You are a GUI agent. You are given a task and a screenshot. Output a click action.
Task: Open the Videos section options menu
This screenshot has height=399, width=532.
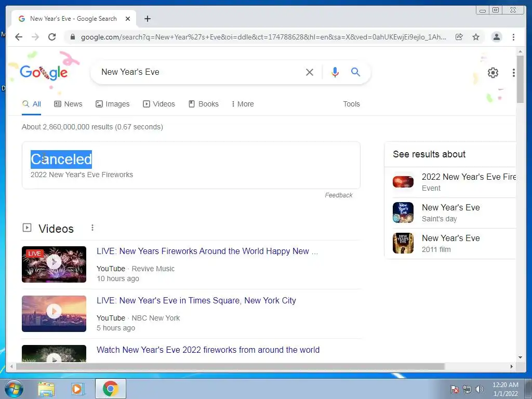(92, 228)
